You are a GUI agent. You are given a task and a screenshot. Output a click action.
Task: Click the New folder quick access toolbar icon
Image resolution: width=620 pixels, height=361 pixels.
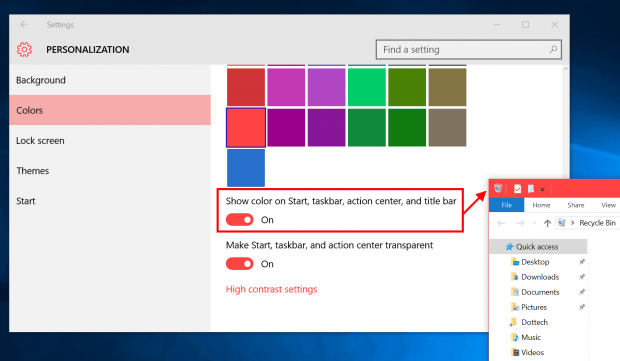(531, 189)
